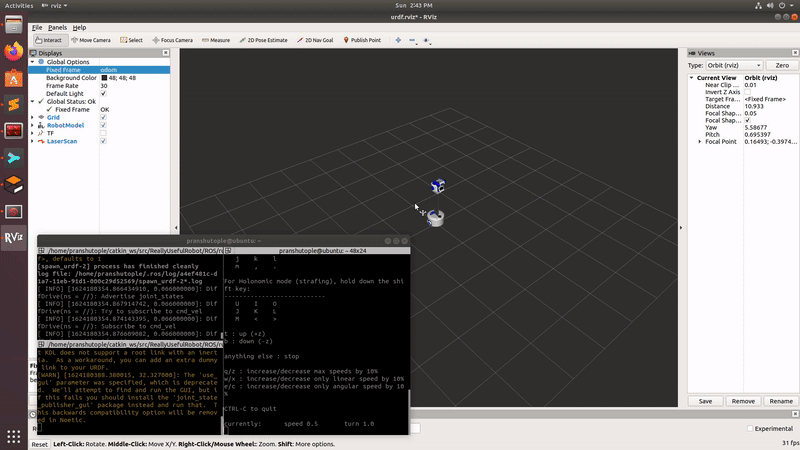Screen dimensions: 800x450
Task: Collapse the right Views panel handle
Action: pos(681,228)
